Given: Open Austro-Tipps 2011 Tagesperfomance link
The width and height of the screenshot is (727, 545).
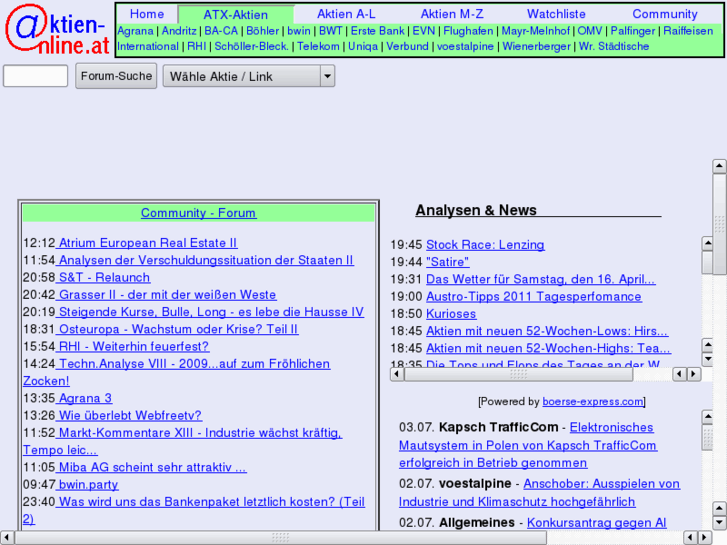Looking at the screenshot, I should [534, 296].
